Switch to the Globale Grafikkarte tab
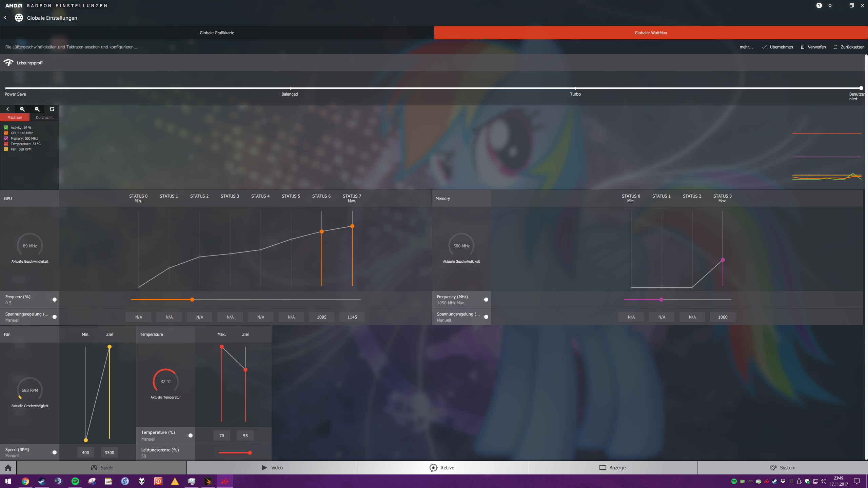Screen dimensions: 868x488 217,33
